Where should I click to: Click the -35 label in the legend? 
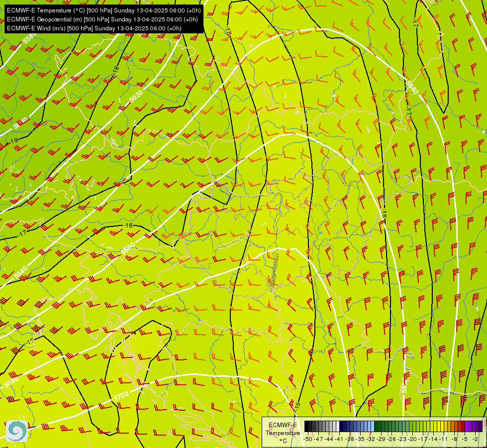[360, 439]
